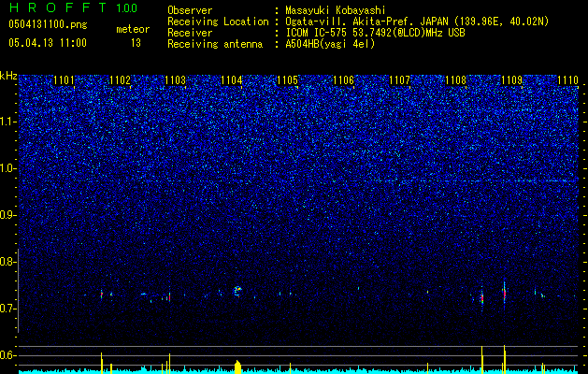Click the 0.6 frequency axis label
Image resolution: width=588 pixels, height=374 pixels.
click(8, 355)
